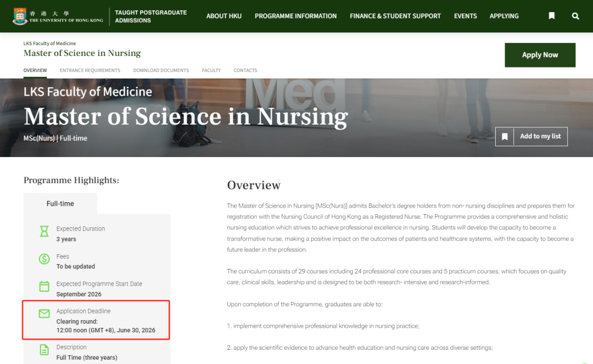This screenshot has width=593, height=364.
Task: Click list item 1 about professional knowledge
Action: [x=323, y=326]
